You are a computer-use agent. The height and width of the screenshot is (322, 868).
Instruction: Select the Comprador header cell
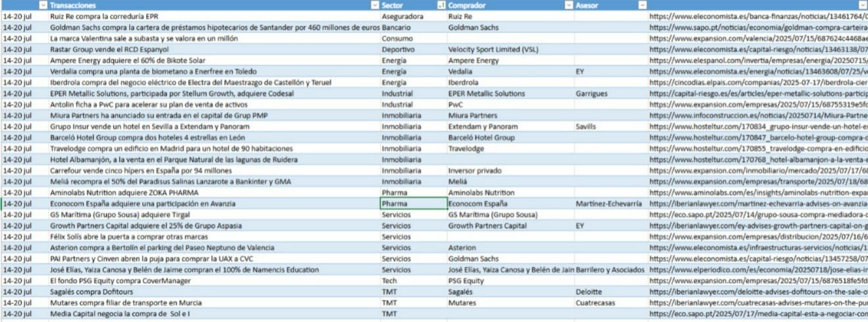tap(510, 5)
